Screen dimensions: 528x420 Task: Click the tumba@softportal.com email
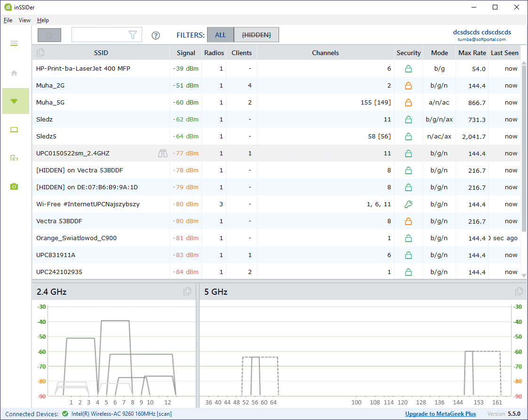click(x=481, y=40)
